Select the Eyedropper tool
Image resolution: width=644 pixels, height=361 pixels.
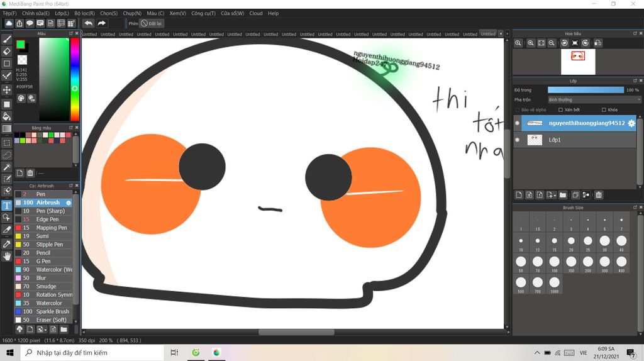[x=7, y=244]
